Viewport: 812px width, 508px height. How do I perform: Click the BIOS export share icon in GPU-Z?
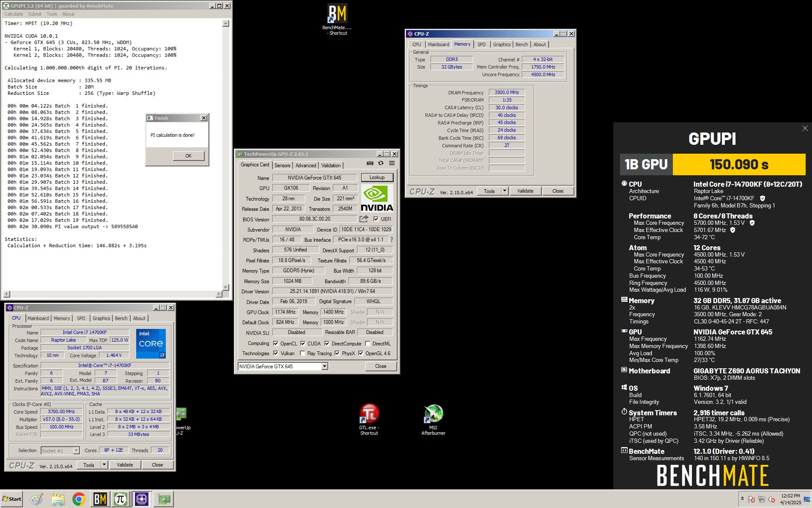(x=364, y=219)
